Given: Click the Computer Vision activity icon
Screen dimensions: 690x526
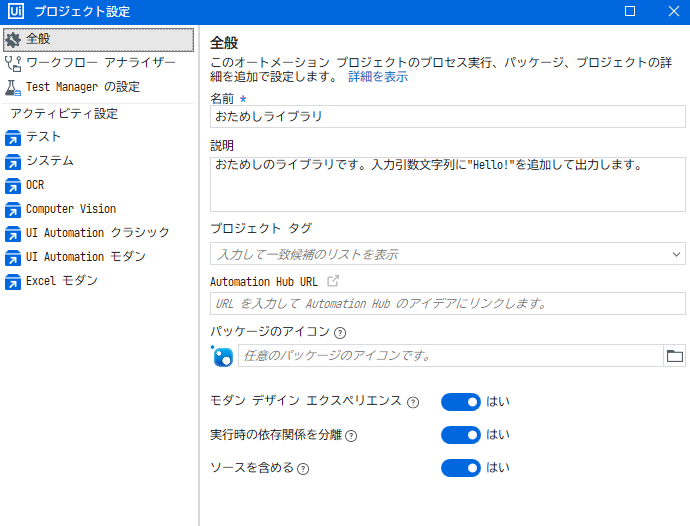Looking at the screenshot, I should coord(13,210).
